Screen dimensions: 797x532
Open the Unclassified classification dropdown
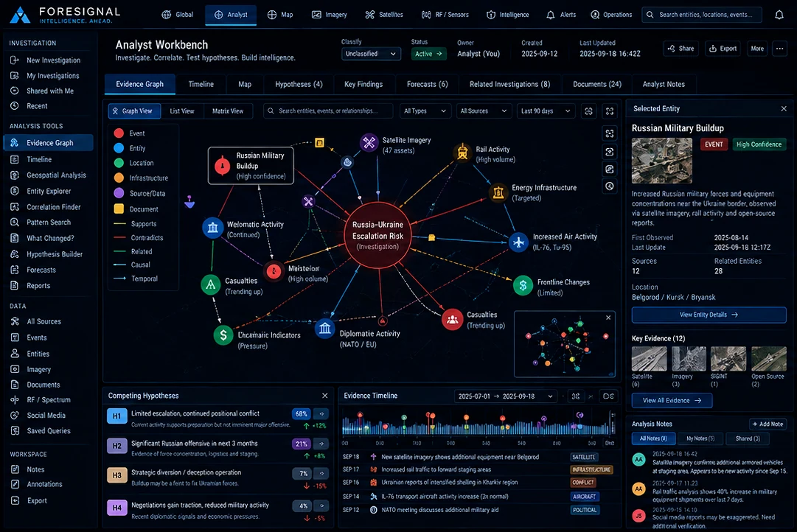(x=371, y=54)
